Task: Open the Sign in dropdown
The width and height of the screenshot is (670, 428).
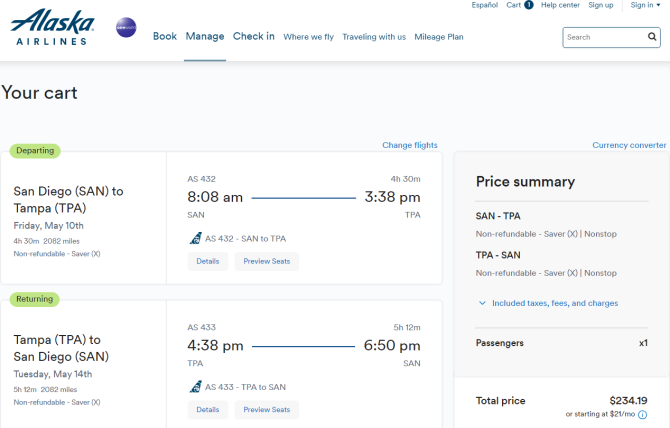Action: click(x=645, y=5)
